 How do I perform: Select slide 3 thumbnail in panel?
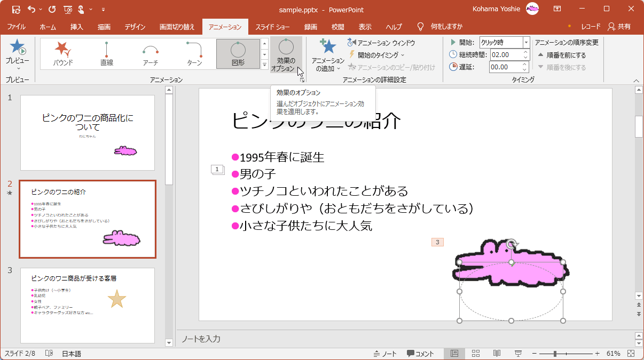tap(87, 305)
